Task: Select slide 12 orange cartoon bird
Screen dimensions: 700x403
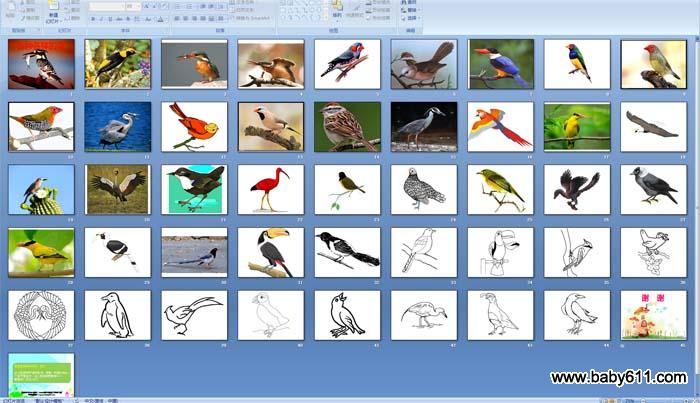Action: 194,127
